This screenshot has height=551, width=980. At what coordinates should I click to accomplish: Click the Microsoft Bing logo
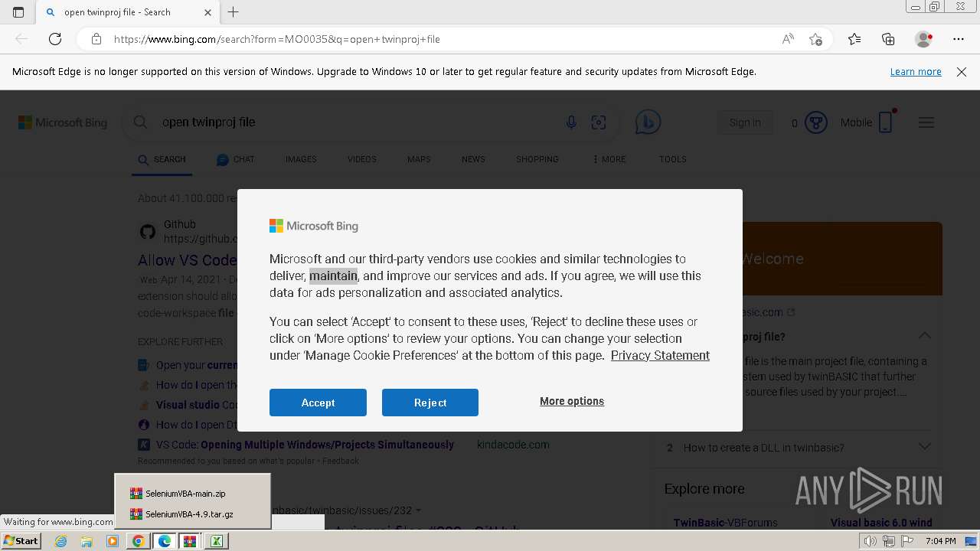63,122
